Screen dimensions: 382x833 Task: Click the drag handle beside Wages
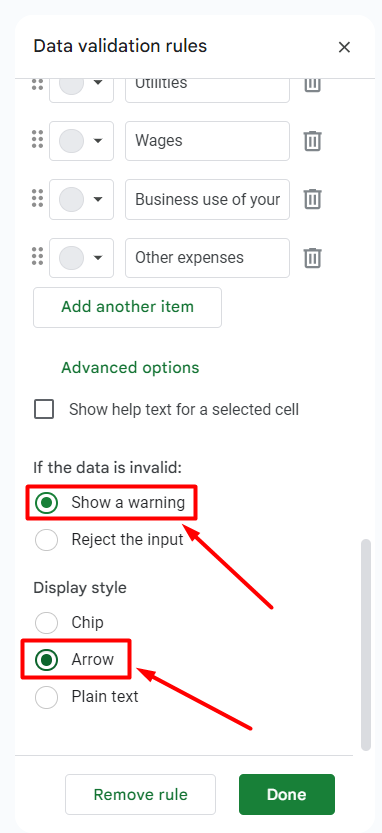tap(37, 139)
